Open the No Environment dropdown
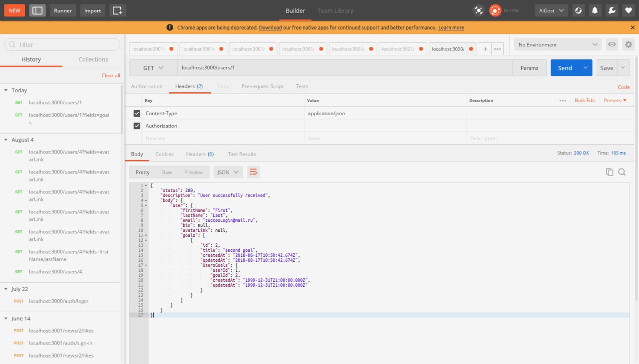Screen dimensions: 639x364 pyautogui.click(x=558, y=45)
